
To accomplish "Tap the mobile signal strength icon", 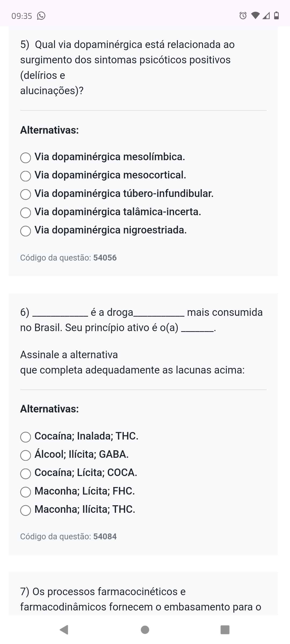I will click(266, 16).
